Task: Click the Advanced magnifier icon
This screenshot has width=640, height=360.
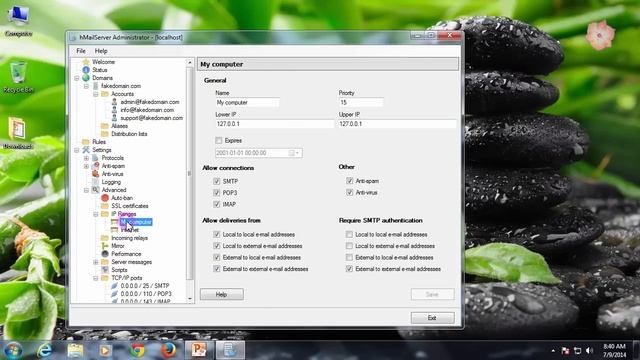Action: pos(96,190)
